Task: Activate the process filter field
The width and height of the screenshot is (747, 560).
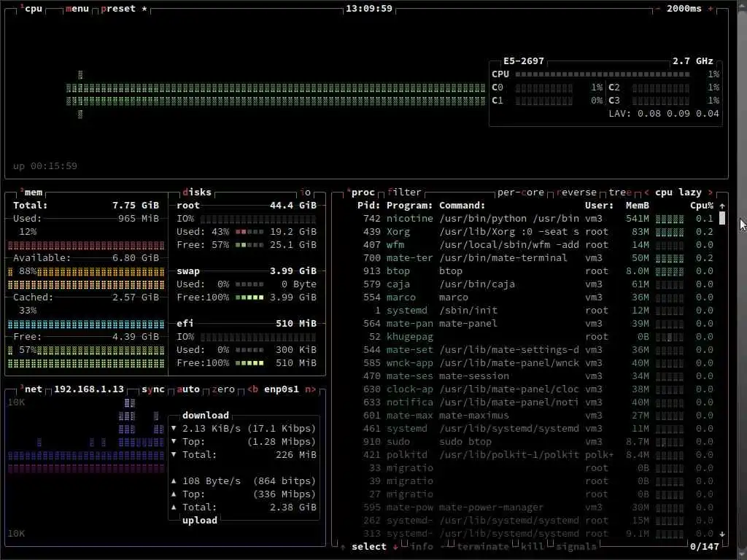Action: 404,192
